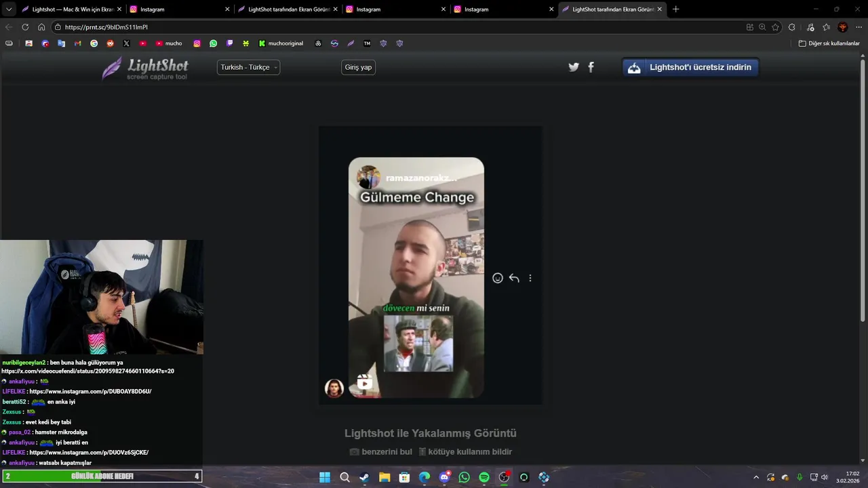Click the emoji reaction icon beside the reel
Image resolution: width=868 pixels, height=488 pixels.
(x=498, y=278)
